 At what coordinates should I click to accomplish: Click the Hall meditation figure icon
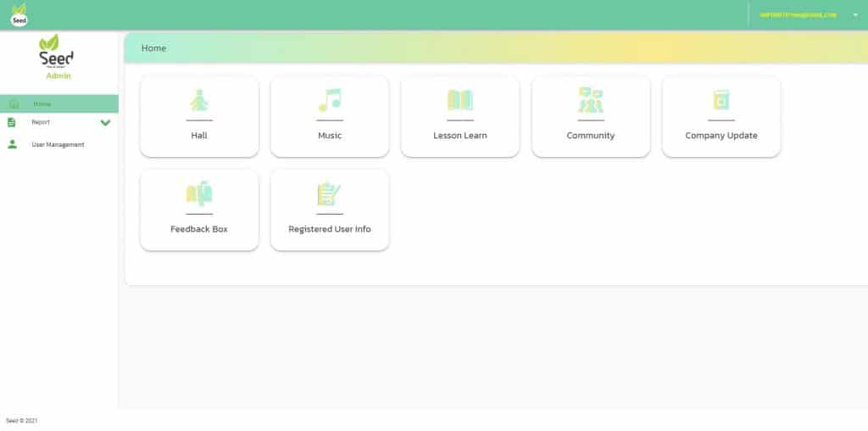[x=199, y=100]
